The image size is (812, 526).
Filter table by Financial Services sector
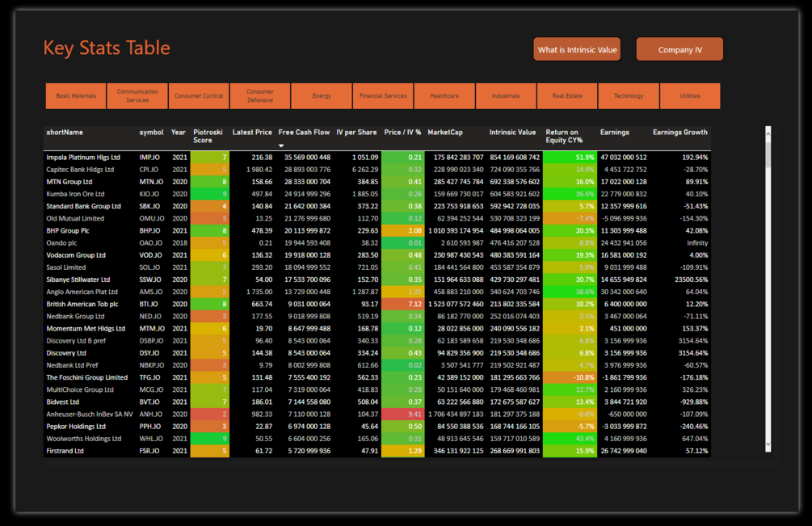[x=383, y=96]
